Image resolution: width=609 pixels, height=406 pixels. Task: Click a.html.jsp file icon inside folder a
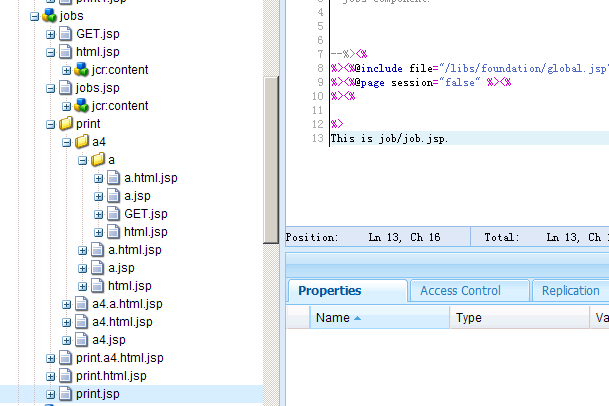tap(114, 178)
